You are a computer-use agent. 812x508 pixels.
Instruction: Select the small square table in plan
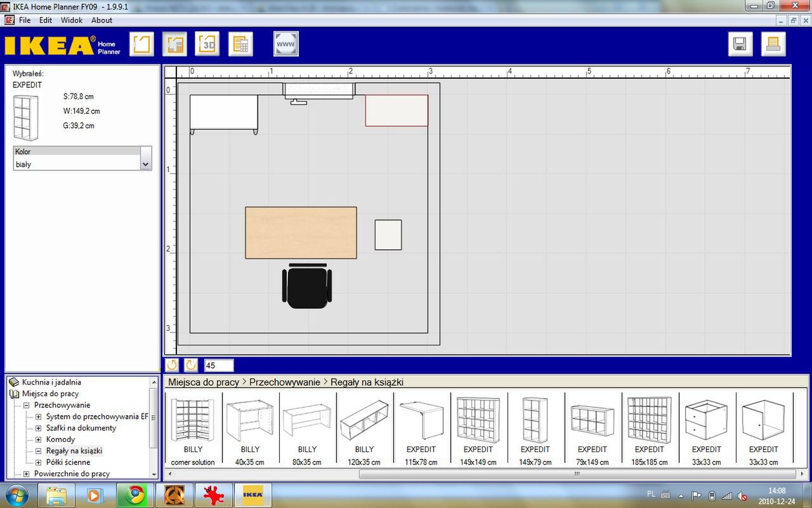click(x=388, y=235)
